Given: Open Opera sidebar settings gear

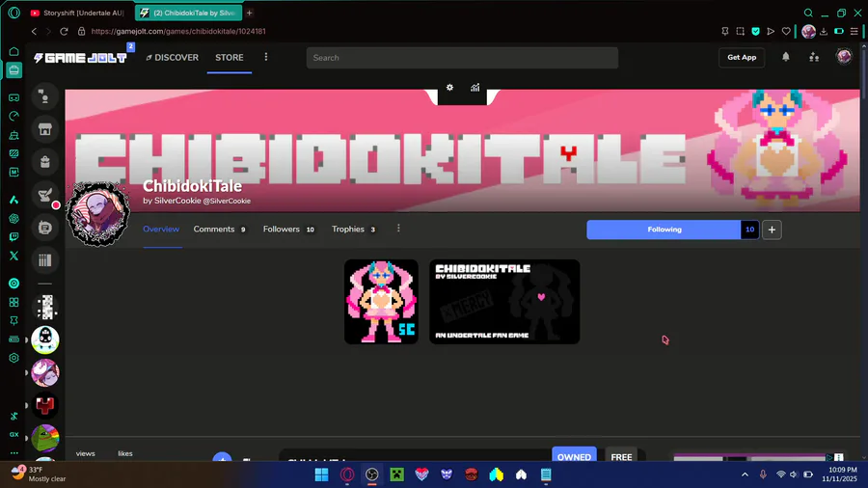Looking at the screenshot, I should (14, 358).
